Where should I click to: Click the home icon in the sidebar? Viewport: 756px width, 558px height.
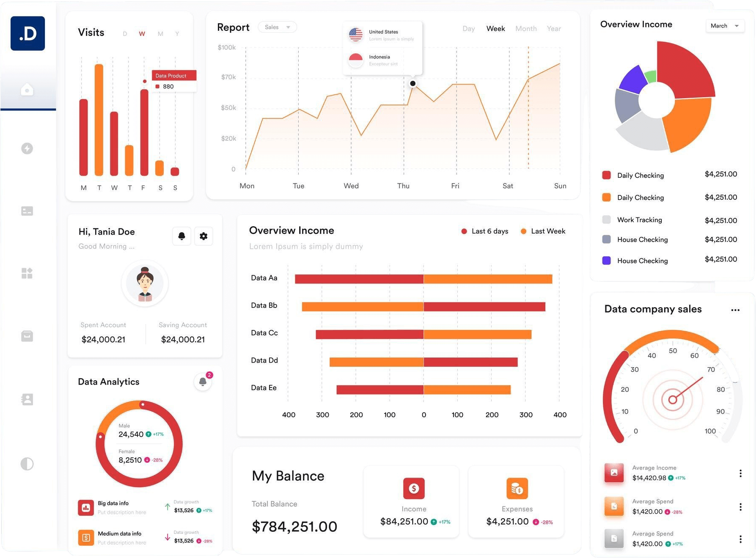coord(27,90)
